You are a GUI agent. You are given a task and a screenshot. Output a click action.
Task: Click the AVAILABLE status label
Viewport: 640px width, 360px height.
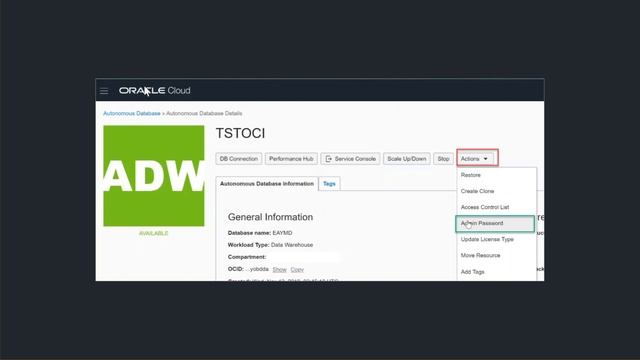[x=153, y=233]
